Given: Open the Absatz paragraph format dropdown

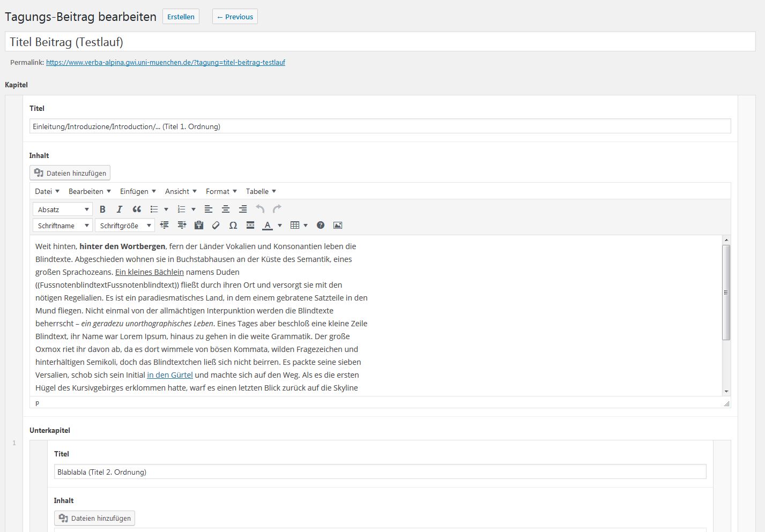Looking at the screenshot, I should [62, 209].
